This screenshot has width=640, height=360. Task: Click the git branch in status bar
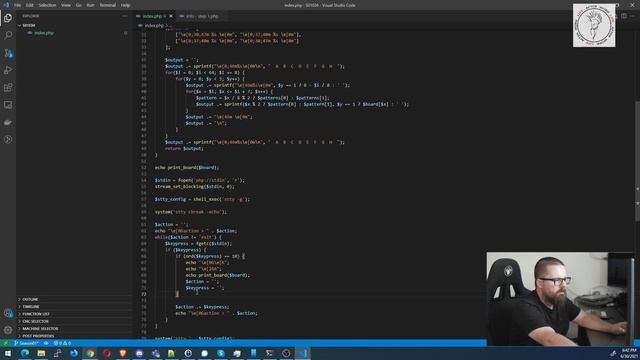26,343
